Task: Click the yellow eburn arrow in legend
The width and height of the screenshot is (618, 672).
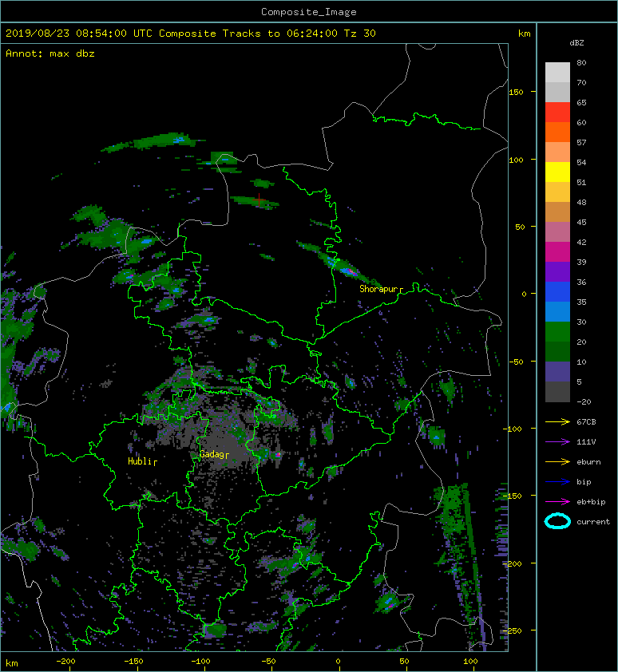Action: click(x=557, y=462)
